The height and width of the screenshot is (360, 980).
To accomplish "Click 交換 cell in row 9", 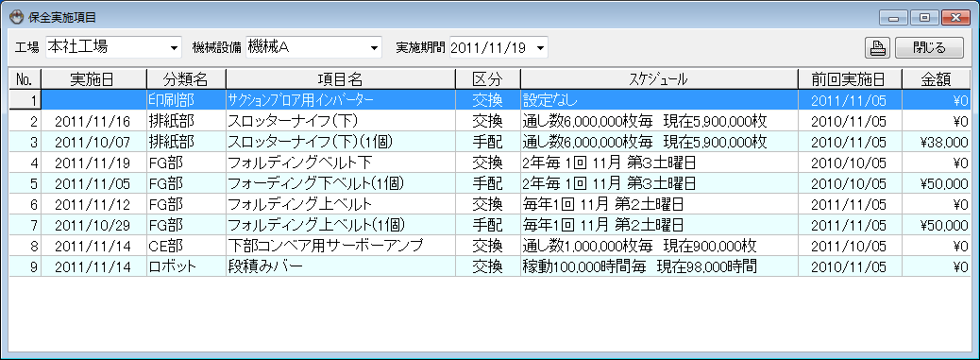I will [x=487, y=266].
